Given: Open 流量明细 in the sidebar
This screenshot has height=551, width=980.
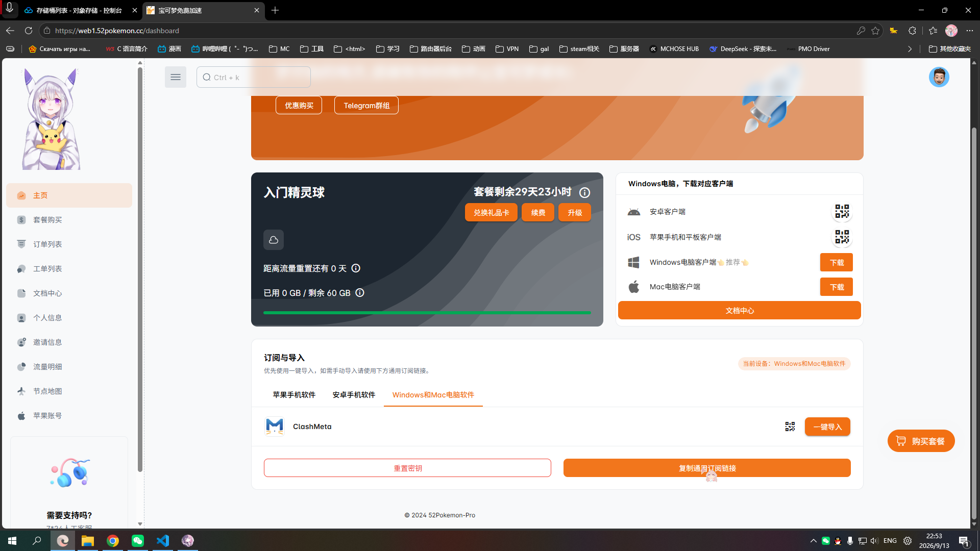Looking at the screenshot, I should coord(69,367).
